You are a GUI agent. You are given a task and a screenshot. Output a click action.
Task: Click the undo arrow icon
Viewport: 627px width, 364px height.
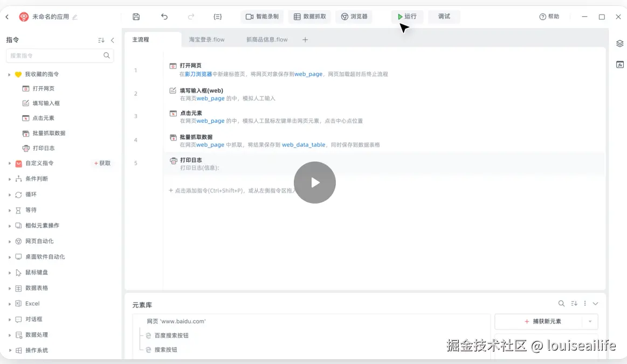point(164,17)
